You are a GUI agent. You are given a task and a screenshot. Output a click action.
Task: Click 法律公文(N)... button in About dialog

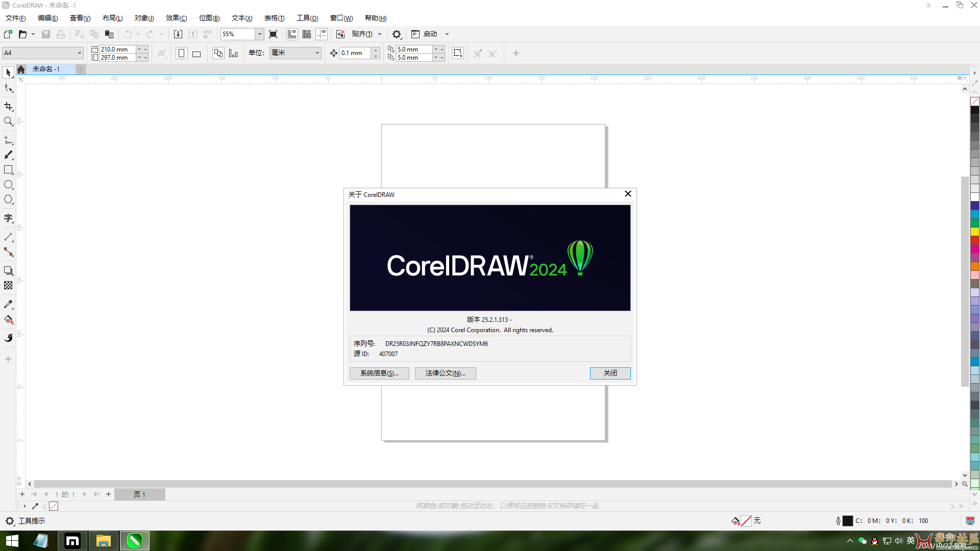446,373
